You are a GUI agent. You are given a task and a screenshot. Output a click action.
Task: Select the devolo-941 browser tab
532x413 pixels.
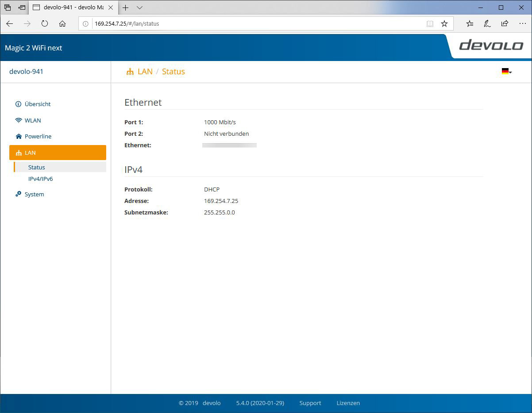[x=73, y=8]
